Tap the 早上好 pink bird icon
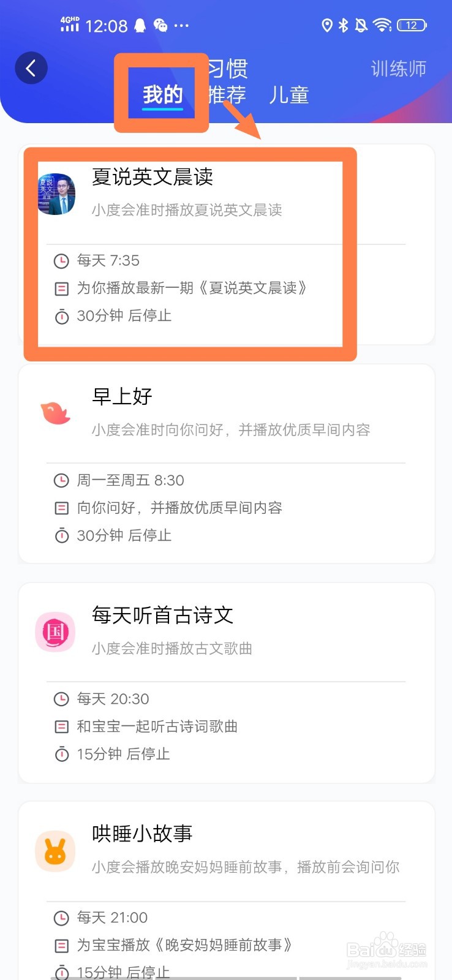Screen dimensions: 452x980 coord(56,413)
